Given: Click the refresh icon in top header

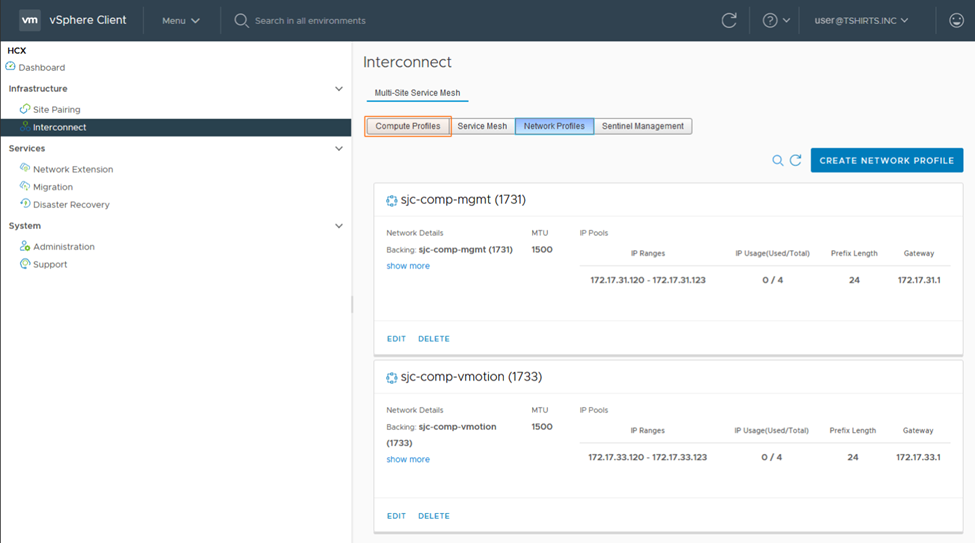Looking at the screenshot, I should tap(729, 20).
